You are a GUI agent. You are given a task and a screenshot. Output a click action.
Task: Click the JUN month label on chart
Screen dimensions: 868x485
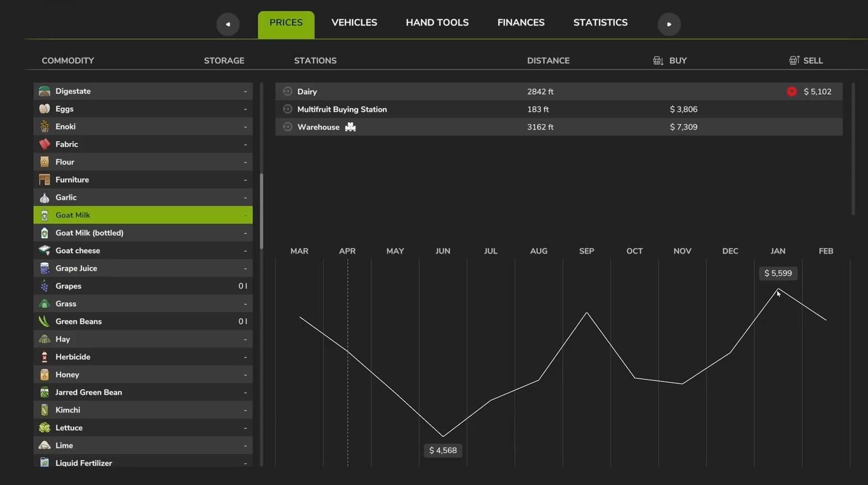pyautogui.click(x=443, y=251)
